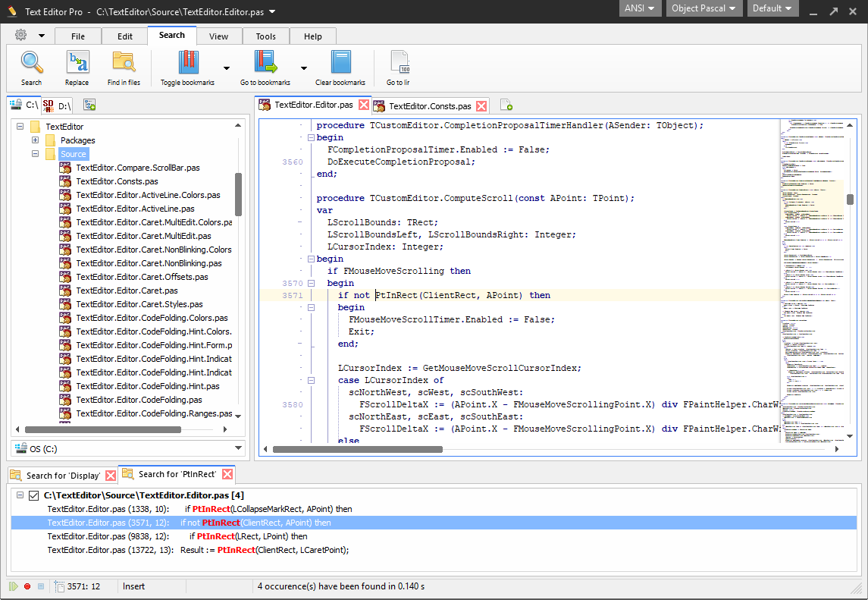The image size is (868, 600).
Task: Open the file path dropdown in title bar
Action: (x=272, y=11)
